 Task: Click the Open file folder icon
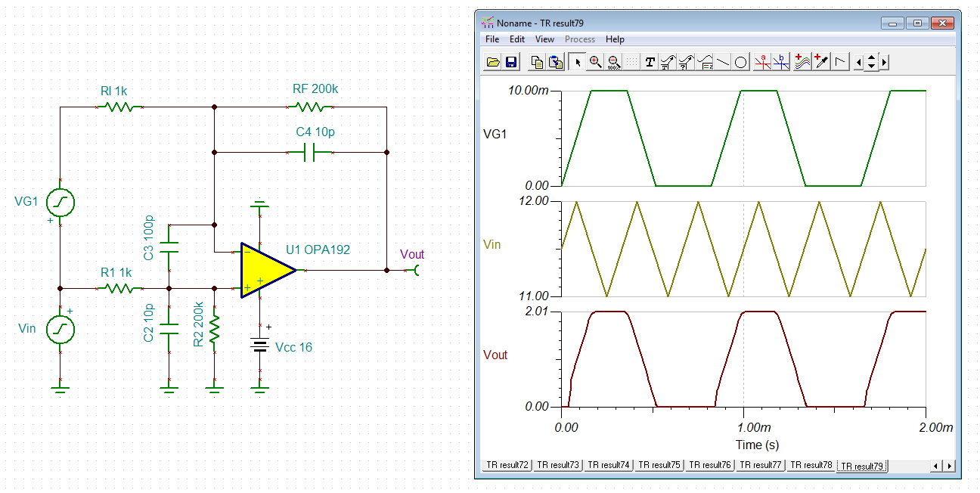pyautogui.click(x=492, y=62)
